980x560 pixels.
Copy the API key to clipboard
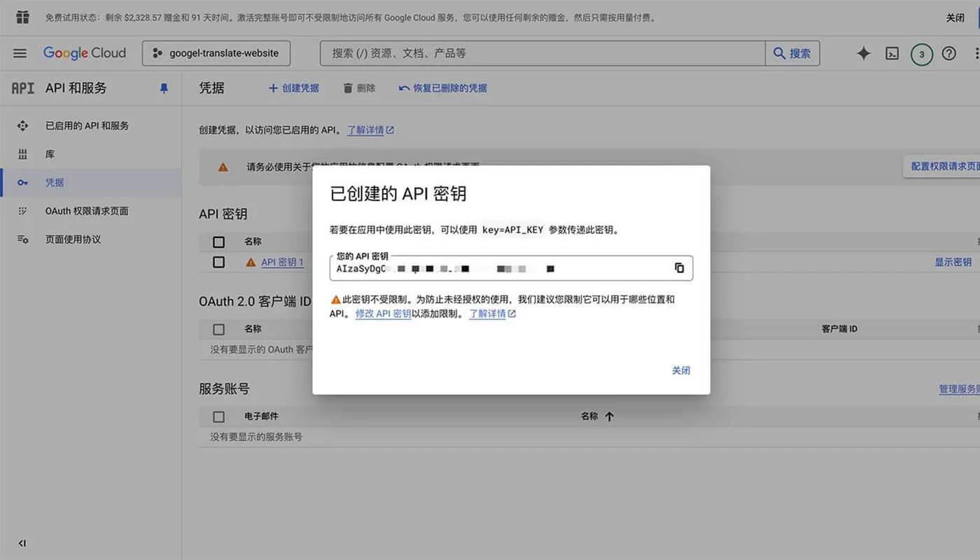(678, 268)
